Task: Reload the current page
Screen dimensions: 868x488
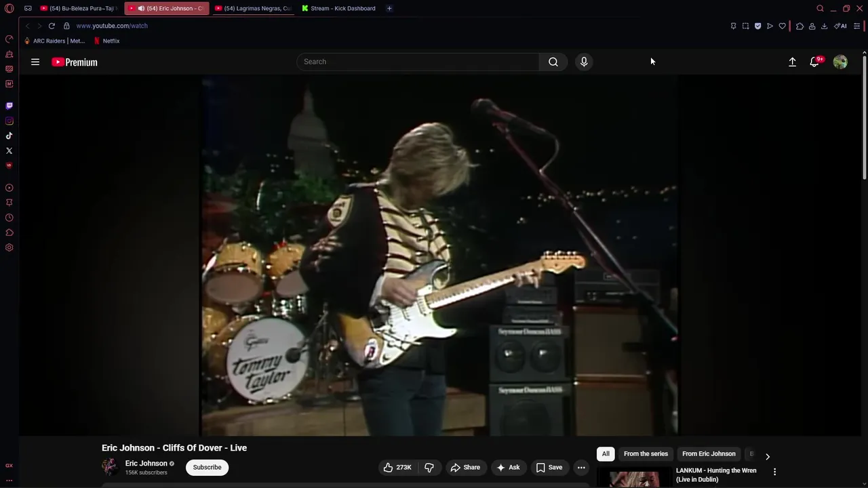Action: pos(52,26)
